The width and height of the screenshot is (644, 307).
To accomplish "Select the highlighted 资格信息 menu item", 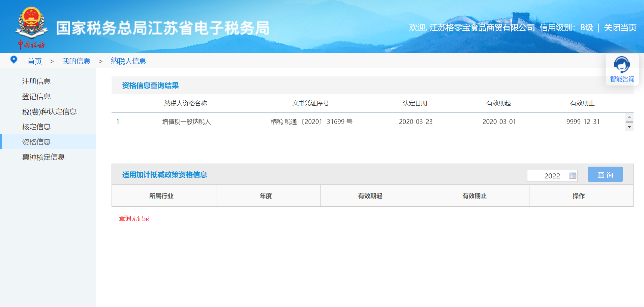I will [x=36, y=142].
